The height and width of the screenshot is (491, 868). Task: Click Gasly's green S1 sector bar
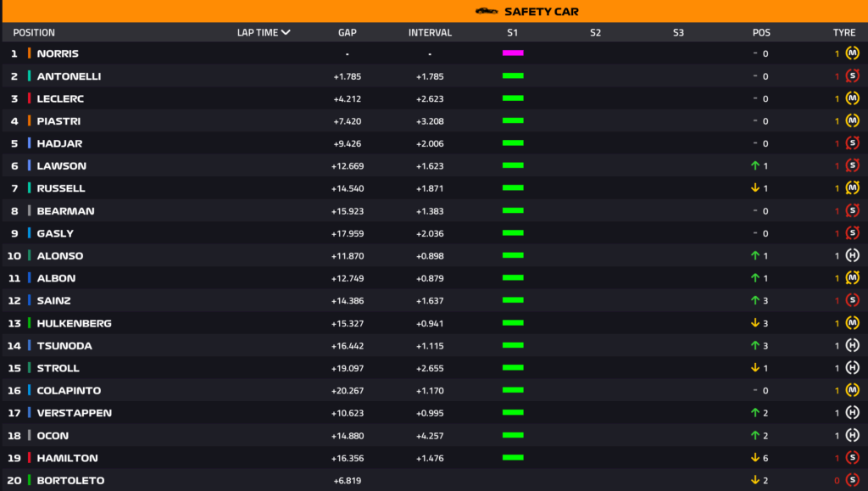tap(513, 233)
